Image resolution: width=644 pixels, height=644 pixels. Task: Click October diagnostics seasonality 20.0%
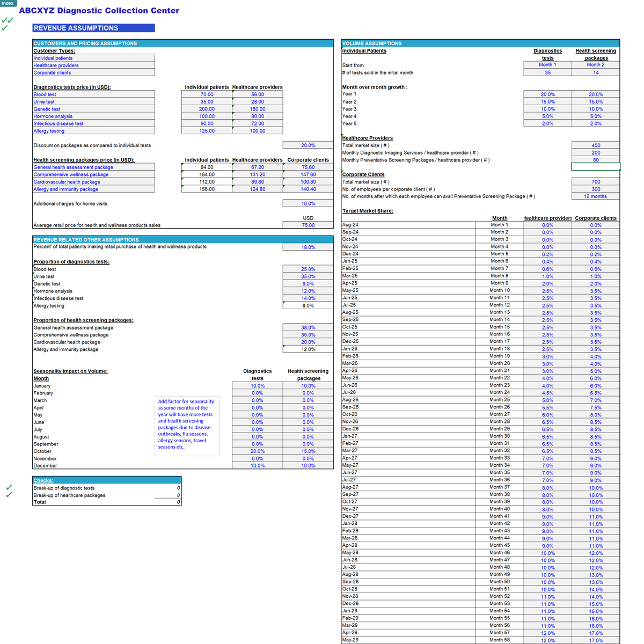[258, 451]
